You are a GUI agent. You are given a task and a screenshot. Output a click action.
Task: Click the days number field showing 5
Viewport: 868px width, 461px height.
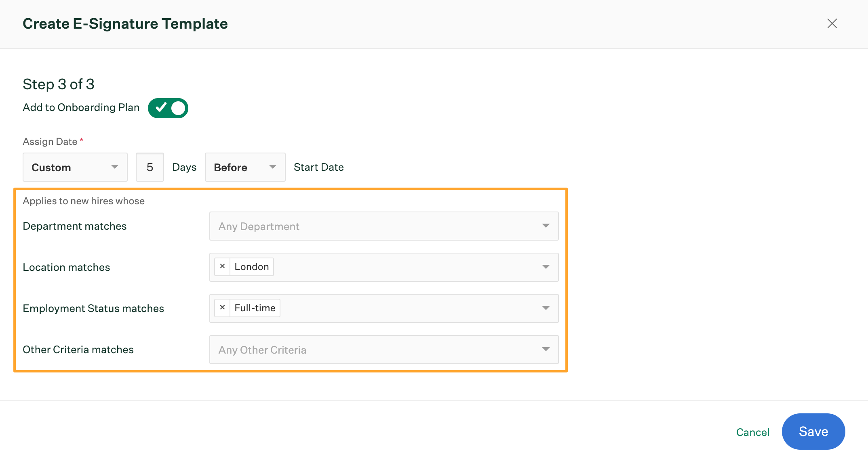150,167
